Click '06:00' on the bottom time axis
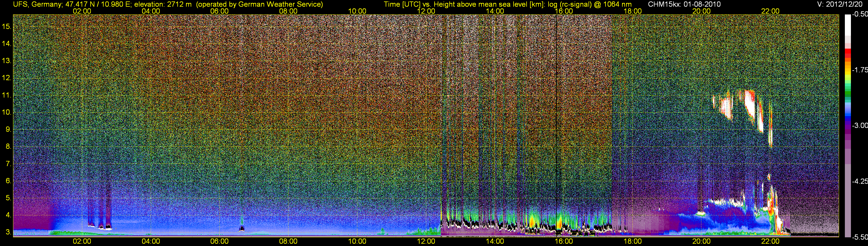Viewport: 868px width, 246px height. 219,241
